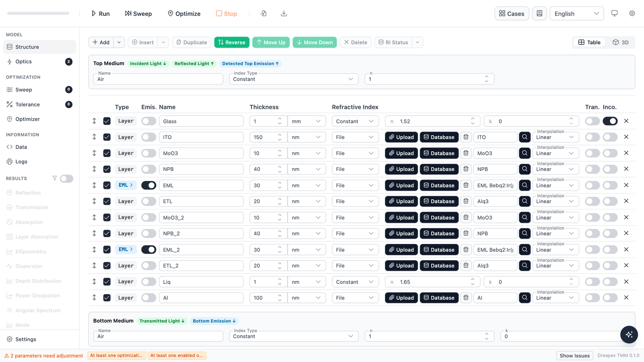Open Top Medium Index Type dropdown

[293, 79]
